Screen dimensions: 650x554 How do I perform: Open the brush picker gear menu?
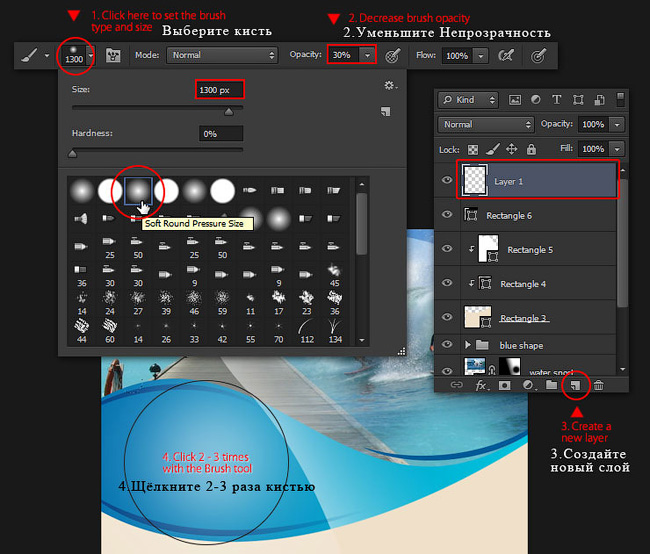click(390, 85)
